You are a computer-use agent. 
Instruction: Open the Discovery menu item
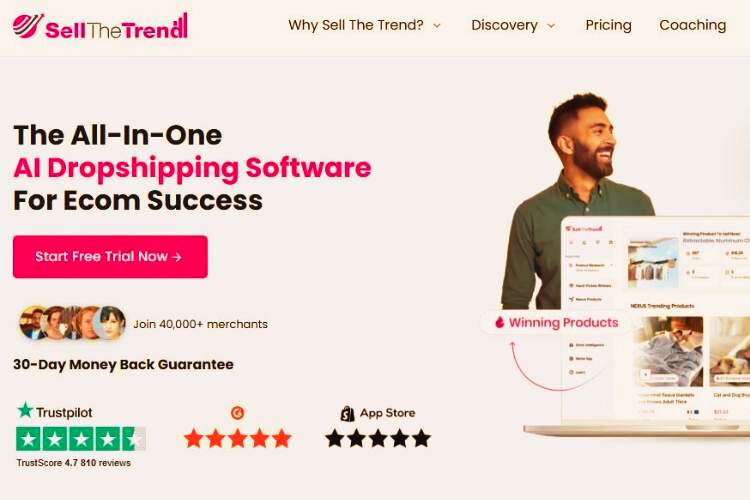pos(504,25)
